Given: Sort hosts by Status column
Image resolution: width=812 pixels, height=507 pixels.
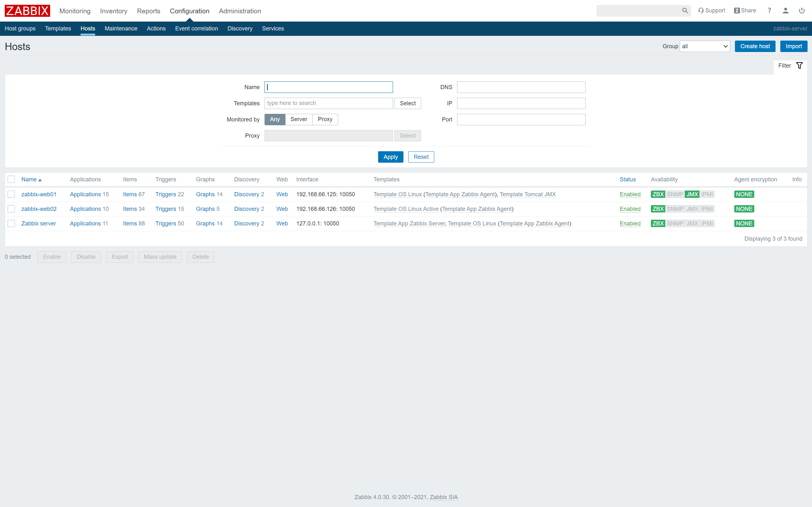Looking at the screenshot, I should [627, 179].
